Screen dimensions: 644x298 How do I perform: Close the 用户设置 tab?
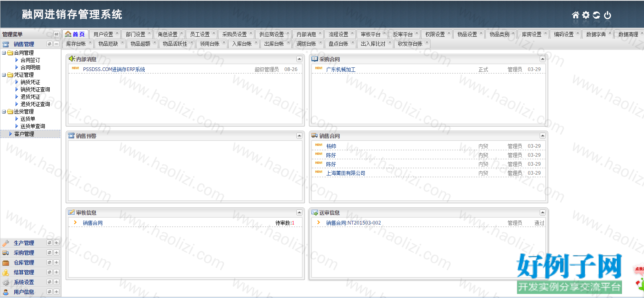click(117, 33)
